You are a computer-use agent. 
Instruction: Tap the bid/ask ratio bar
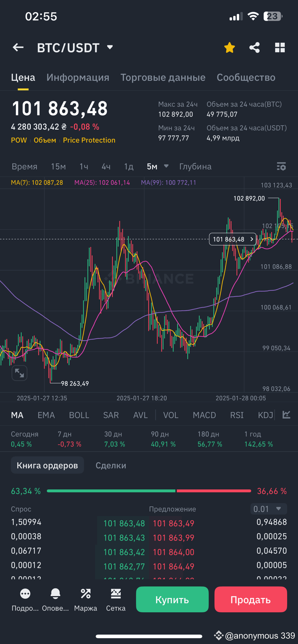click(x=149, y=491)
